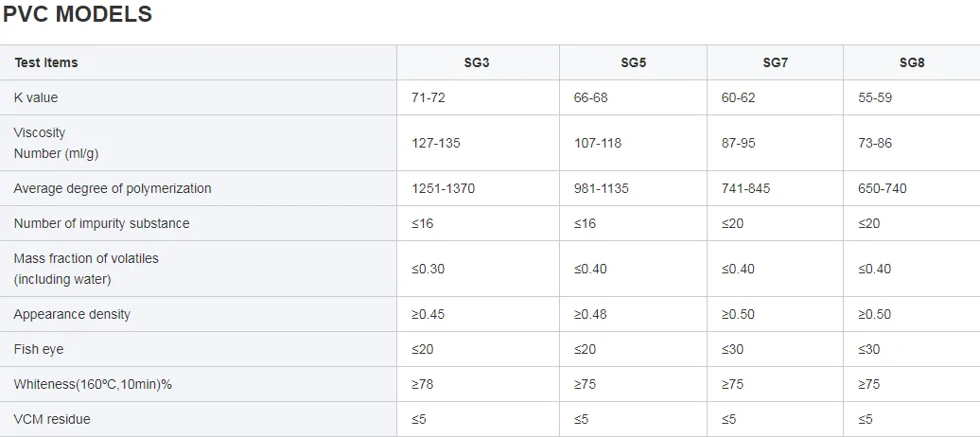Screen dimensions: 980x437
Task: Click the Average degree of polymerization label
Action: coord(113,188)
